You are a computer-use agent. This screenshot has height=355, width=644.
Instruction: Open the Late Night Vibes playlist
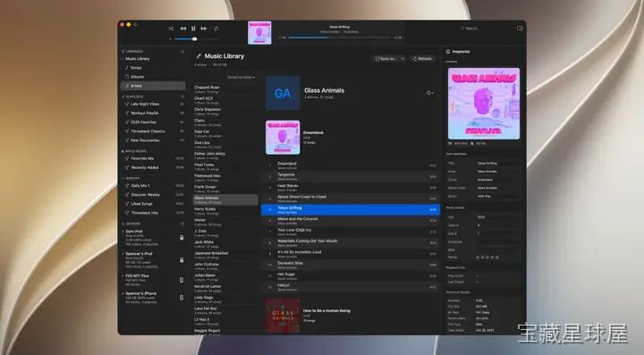pos(153,105)
